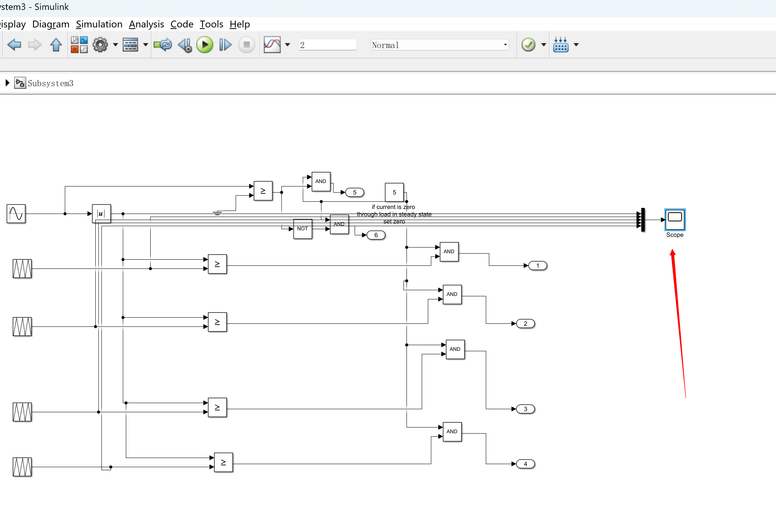Click the Subsystem3 breadcrumb label
Viewport: 776px width, 532px height.
click(x=50, y=83)
